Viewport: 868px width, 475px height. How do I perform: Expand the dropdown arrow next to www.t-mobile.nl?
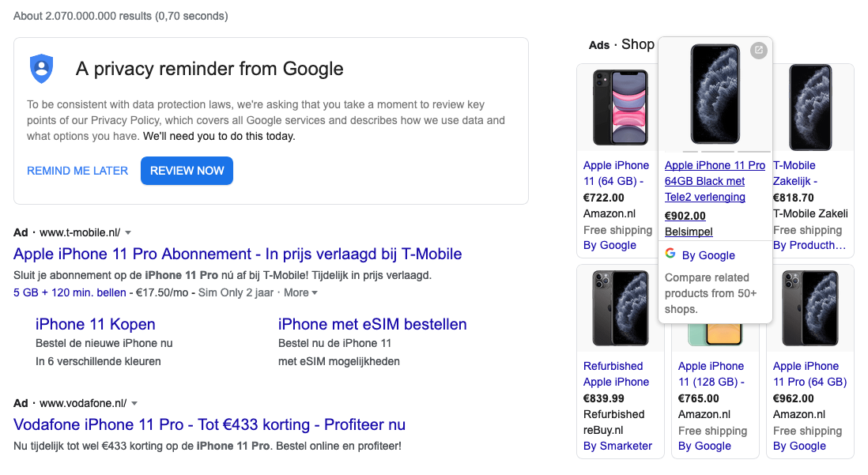pos(128,232)
